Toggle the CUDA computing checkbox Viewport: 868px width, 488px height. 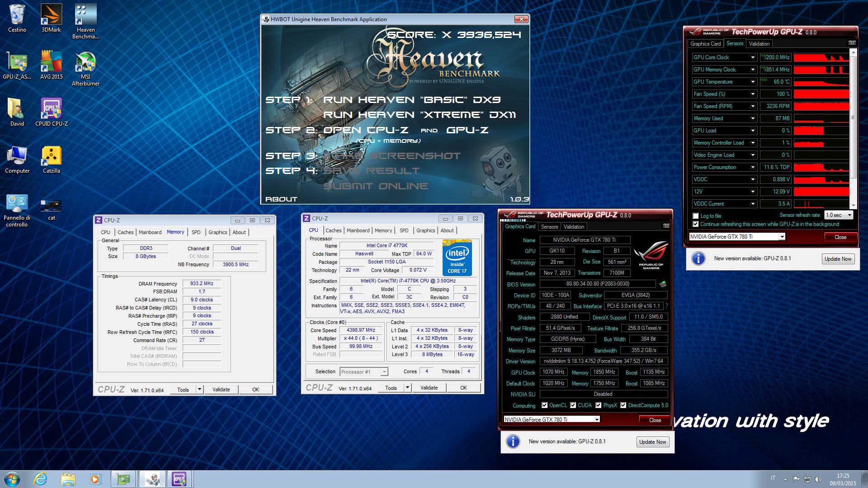[x=573, y=405]
